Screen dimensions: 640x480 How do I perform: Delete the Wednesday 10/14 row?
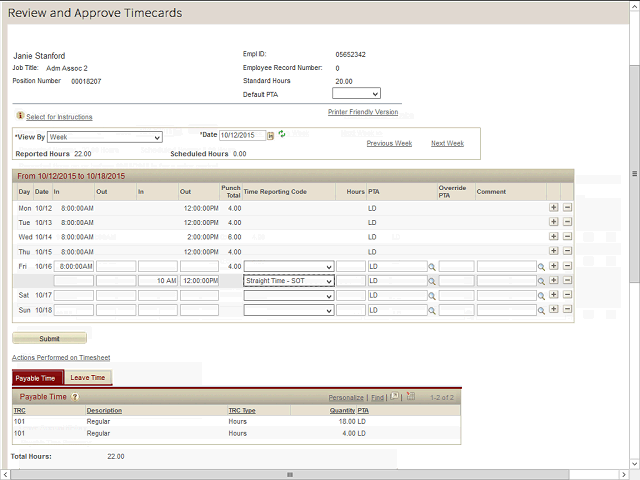coord(567,236)
